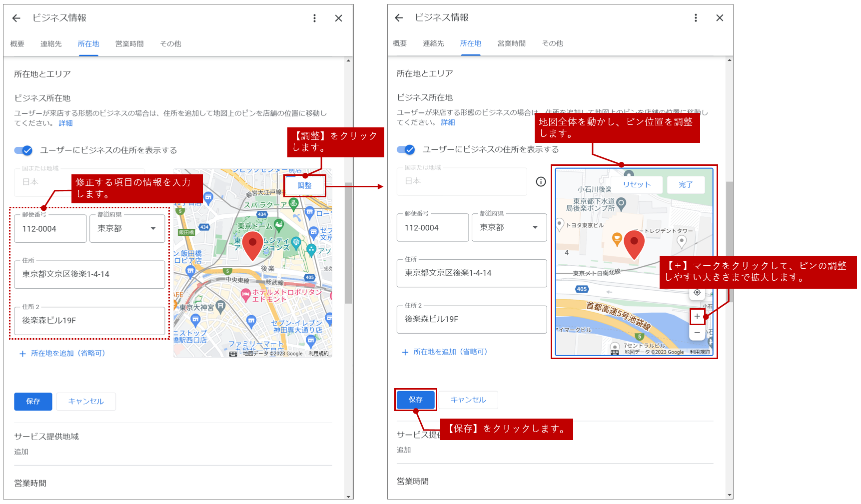This screenshot has height=504, width=861.
Task: Click the 調整 button on left map
Action: 304,185
